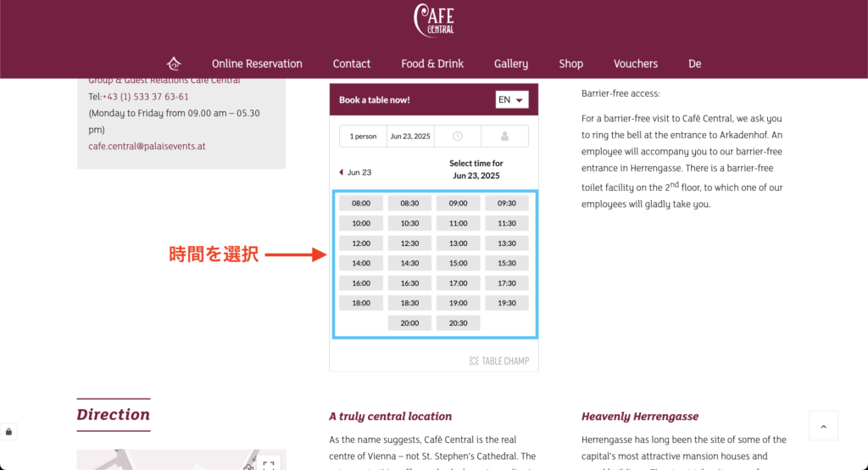Select the 08:30 time slot
The height and width of the screenshot is (470, 868).
tap(409, 204)
